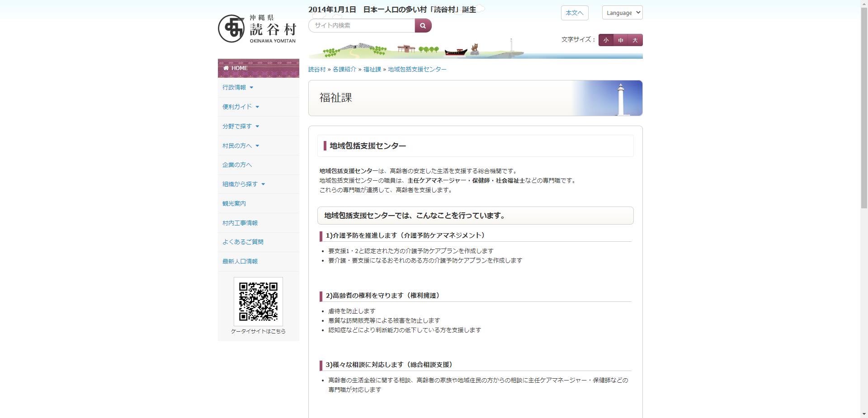Click the 本文へ skip button
Screen dimensions: 868x418
(574, 13)
